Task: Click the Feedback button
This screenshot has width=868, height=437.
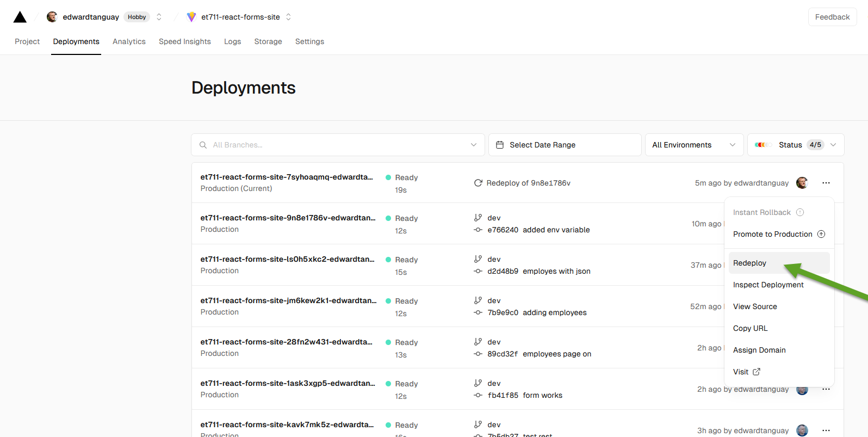Action: (832, 17)
